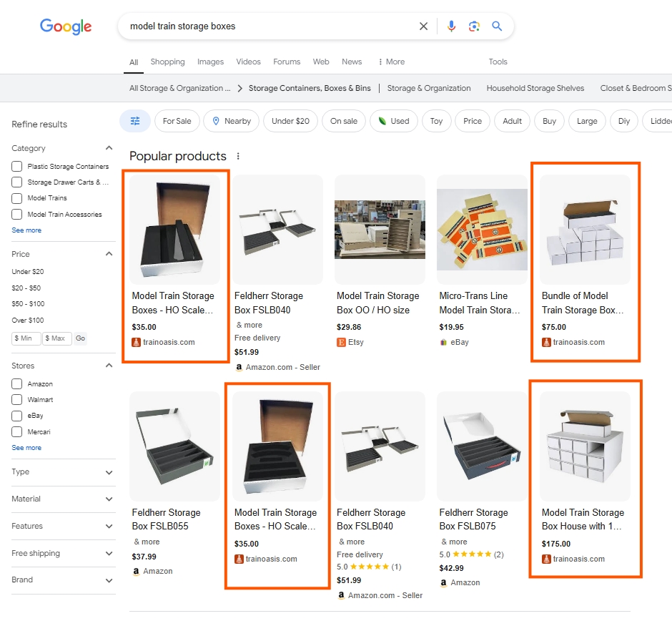Open the Micro-Trans Line product image

tap(482, 230)
